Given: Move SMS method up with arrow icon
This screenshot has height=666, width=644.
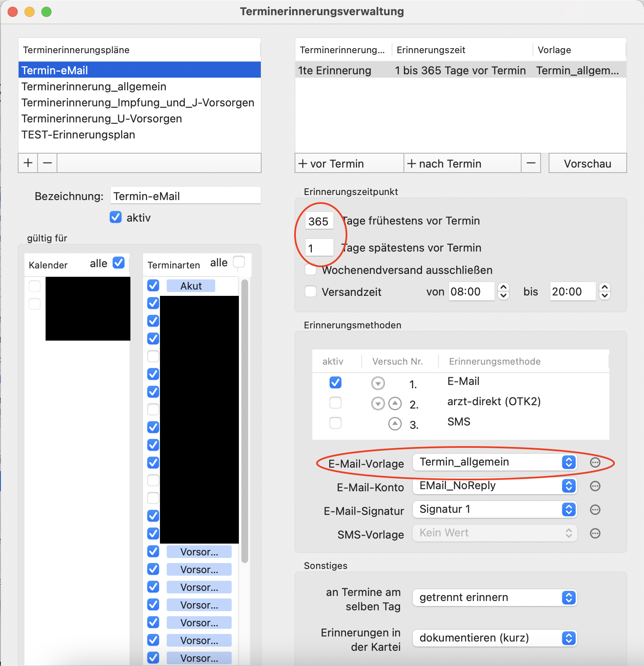Looking at the screenshot, I should pyautogui.click(x=395, y=423).
